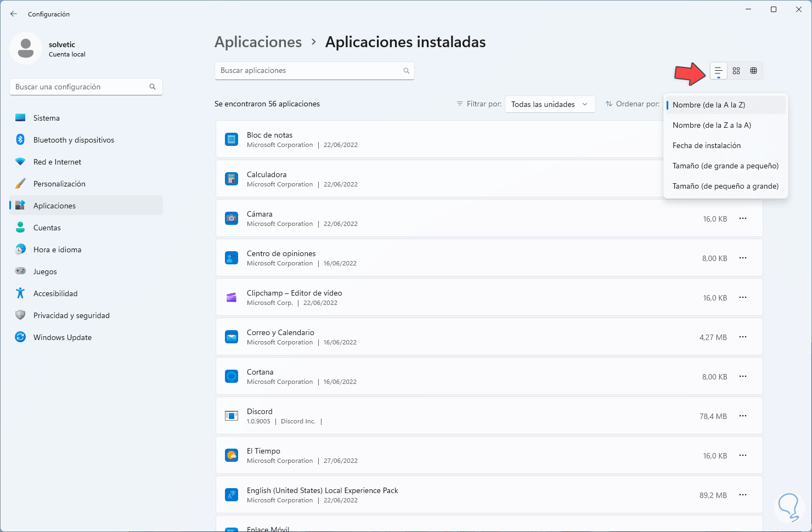The width and height of the screenshot is (812, 532).
Task: Choose Tamaño (de pequeño a grande)
Action: (x=725, y=186)
